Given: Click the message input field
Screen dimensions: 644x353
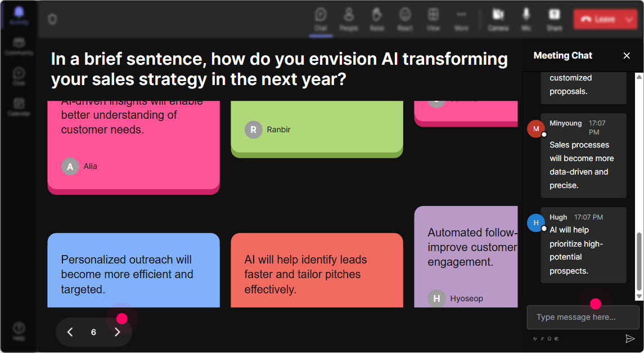Looking at the screenshot, I should 583,317.
